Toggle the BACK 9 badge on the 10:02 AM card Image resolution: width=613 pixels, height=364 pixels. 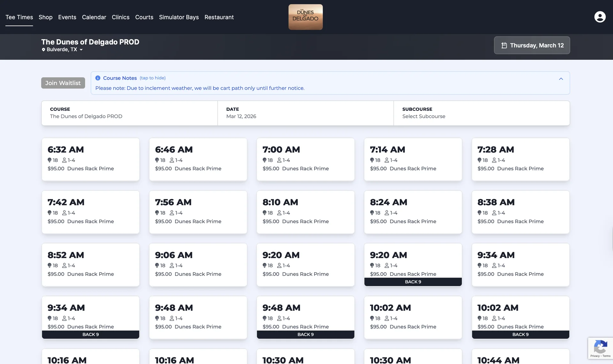pos(520,334)
